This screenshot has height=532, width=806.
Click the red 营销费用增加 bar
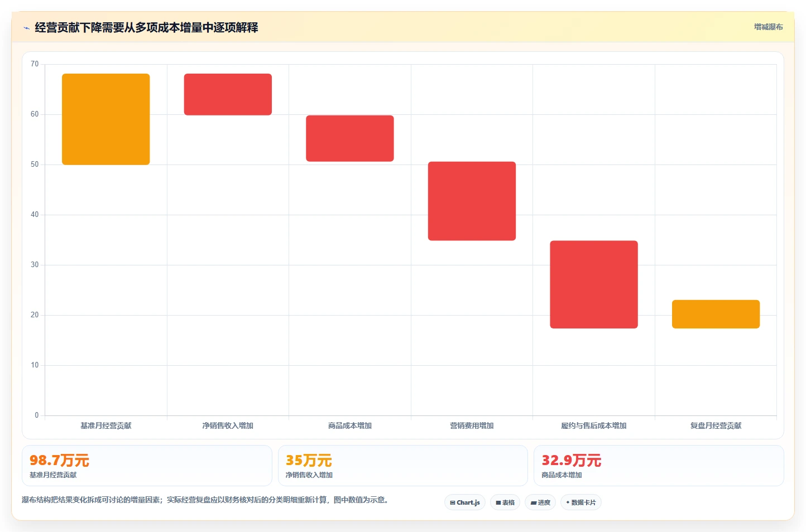tap(472, 201)
